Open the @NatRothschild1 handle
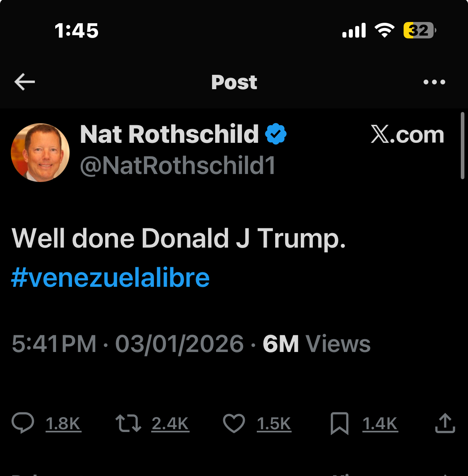Screen dimensions: 468x476 pos(178,166)
